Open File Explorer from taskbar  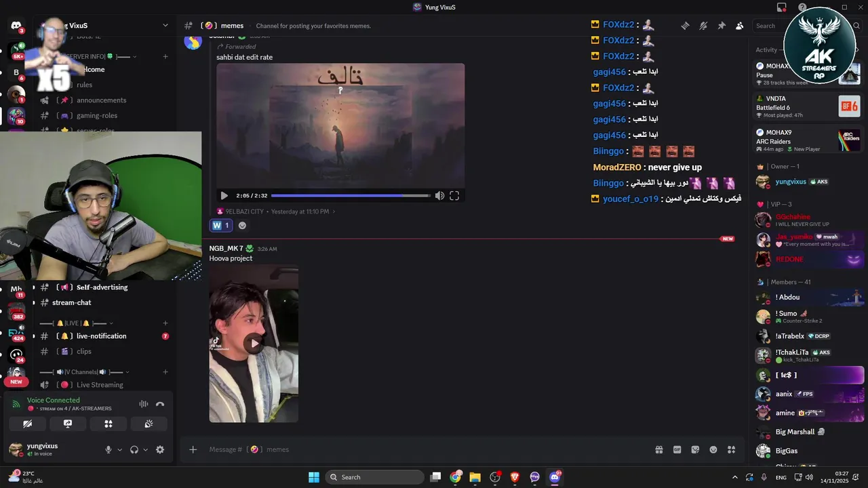[x=475, y=477]
